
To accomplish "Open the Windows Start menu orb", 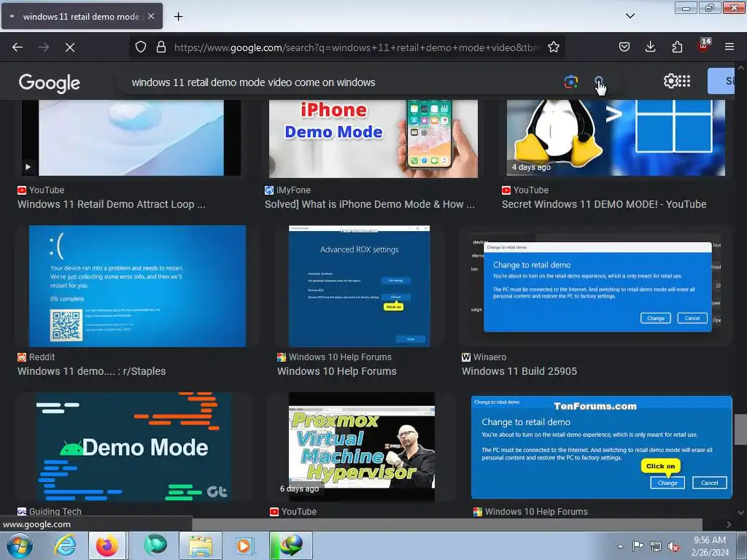I will [19, 545].
